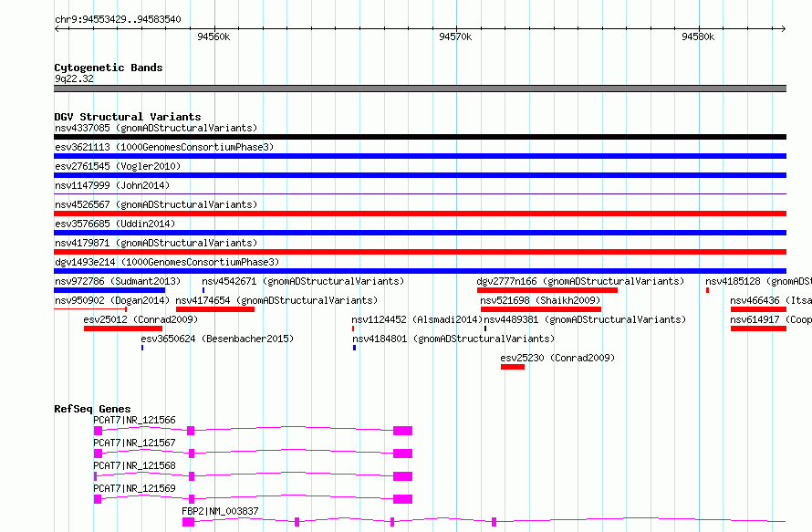Select PCAT7|NR_121567 transcript label
This screenshot has width=812, height=532.
coord(134,443)
